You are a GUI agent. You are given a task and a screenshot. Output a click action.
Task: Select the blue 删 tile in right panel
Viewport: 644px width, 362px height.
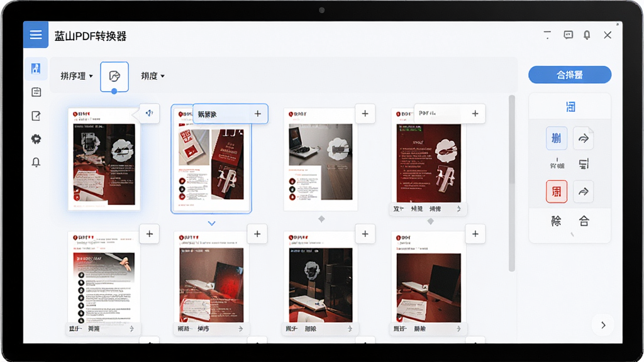[557, 138]
